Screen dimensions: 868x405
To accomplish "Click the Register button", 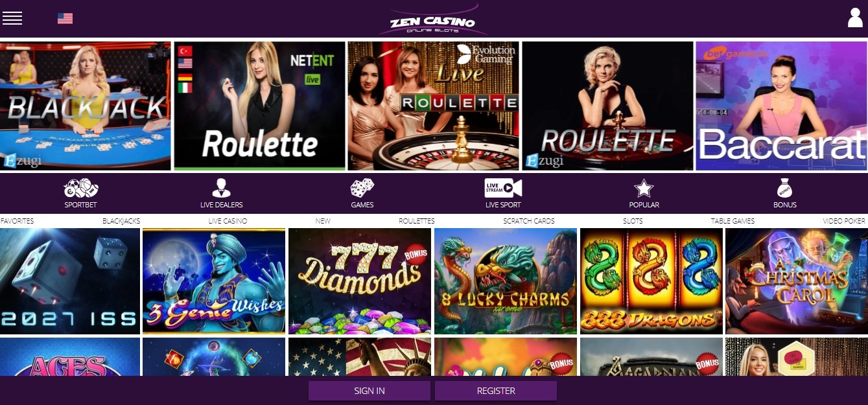I will 496,391.
